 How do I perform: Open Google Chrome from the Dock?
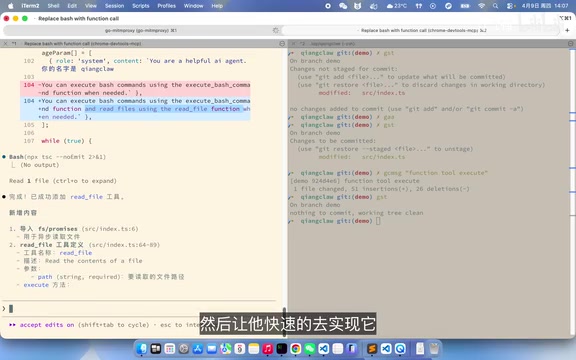click(x=295, y=348)
